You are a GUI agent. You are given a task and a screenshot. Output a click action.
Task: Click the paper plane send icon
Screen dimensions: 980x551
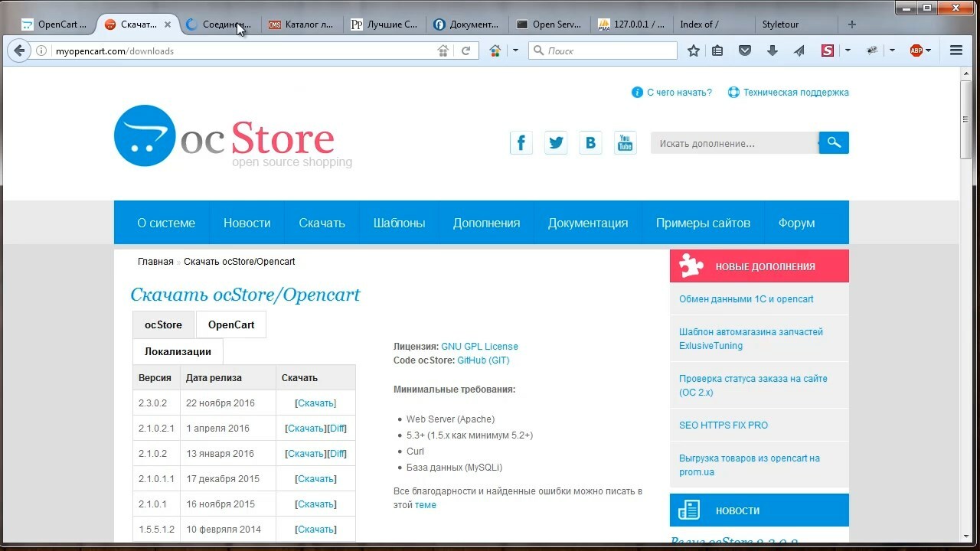click(x=799, y=51)
